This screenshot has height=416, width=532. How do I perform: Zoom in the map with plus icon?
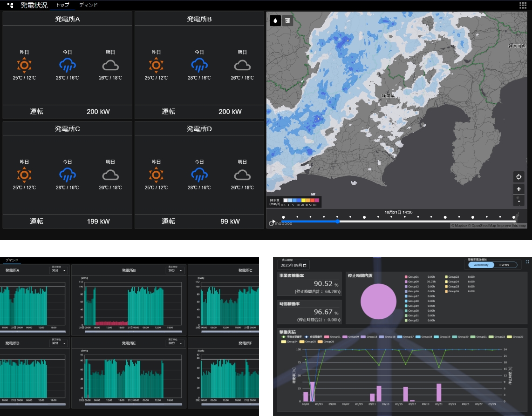click(518, 189)
